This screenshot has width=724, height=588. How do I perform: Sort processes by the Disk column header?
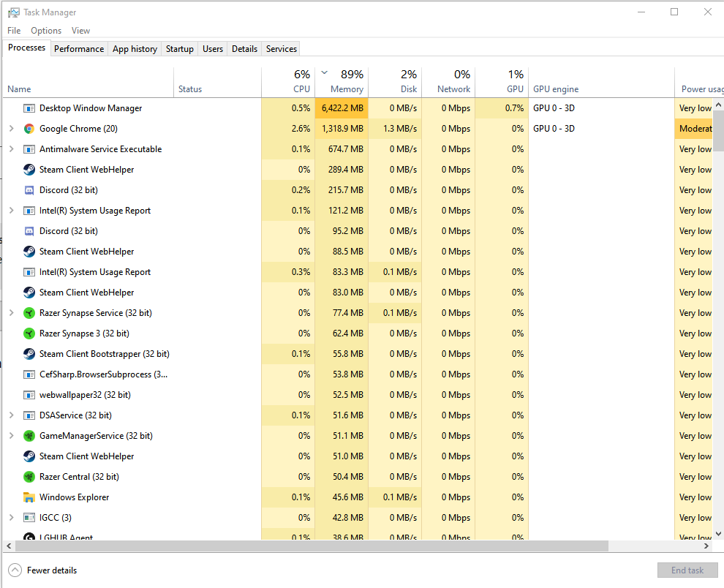tap(395, 82)
